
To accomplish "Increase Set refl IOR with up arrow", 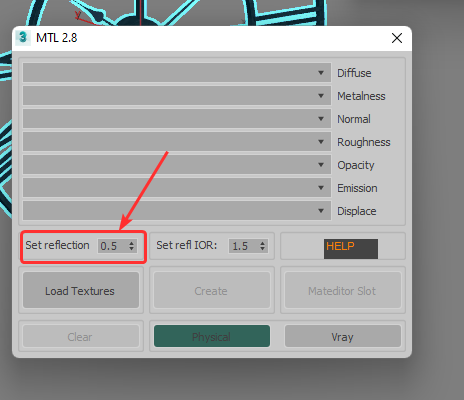I will tap(263, 243).
